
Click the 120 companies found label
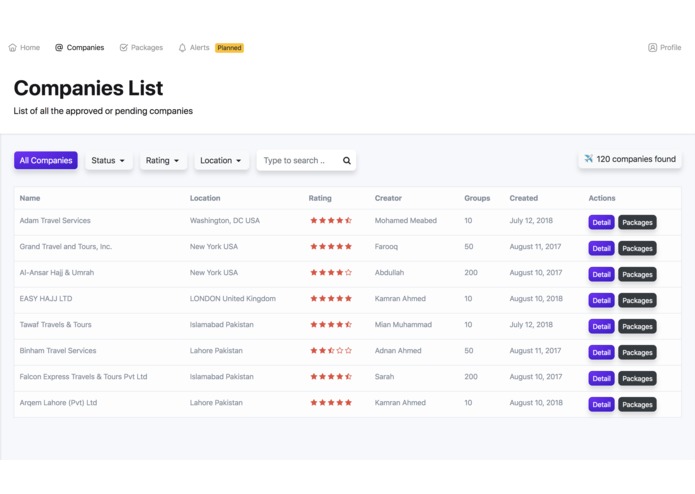pyautogui.click(x=630, y=159)
